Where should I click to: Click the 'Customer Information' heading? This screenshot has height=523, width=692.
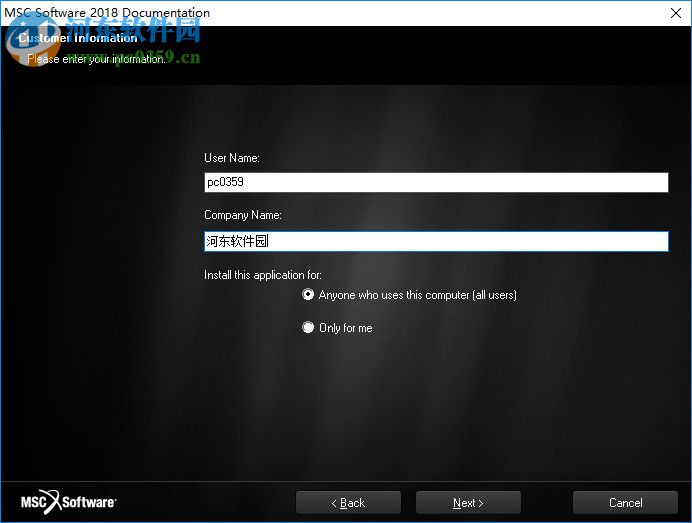pyautogui.click(x=78, y=38)
